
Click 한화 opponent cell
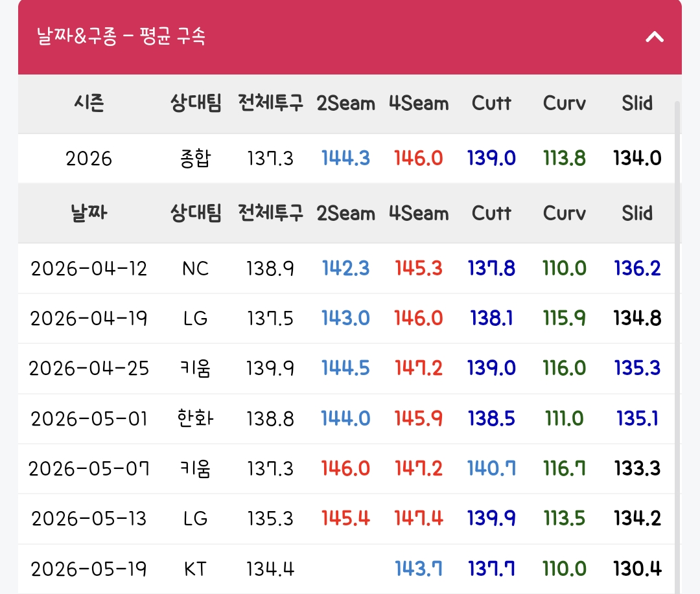pyautogui.click(x=195, y=418)
